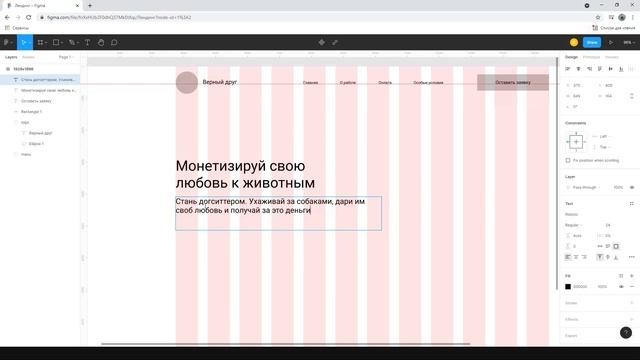Enable Fix position when scrolling checkbox
This screenshot has width=640, height=360.
point(568,160)
